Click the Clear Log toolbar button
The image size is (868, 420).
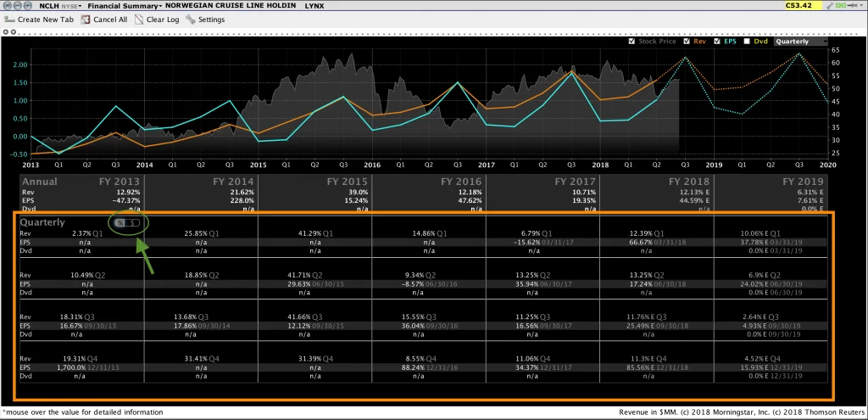[x=157, y=20]
